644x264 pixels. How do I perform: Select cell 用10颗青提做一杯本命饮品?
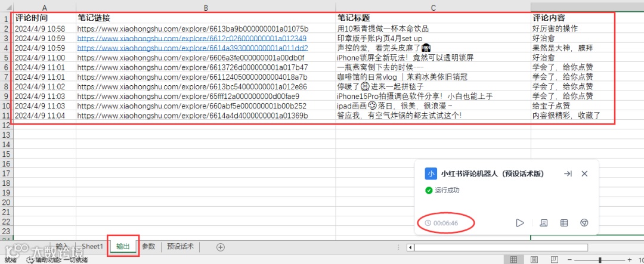[x=434, y=29]
